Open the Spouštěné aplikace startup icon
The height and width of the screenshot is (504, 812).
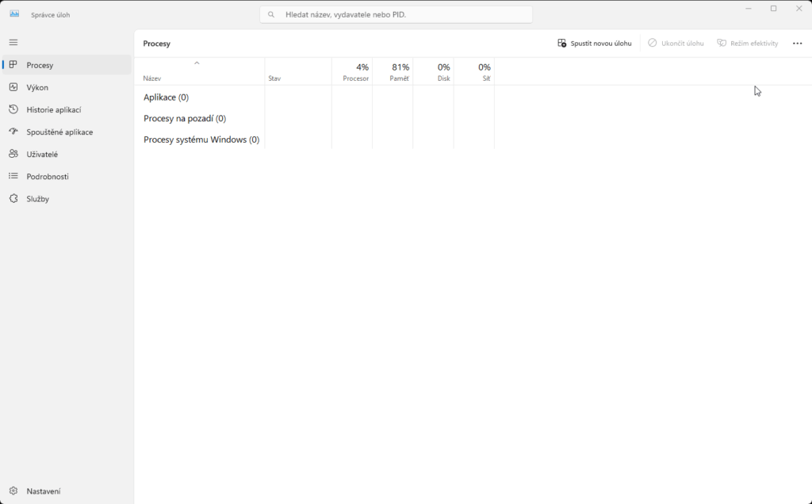coord(13,132)
